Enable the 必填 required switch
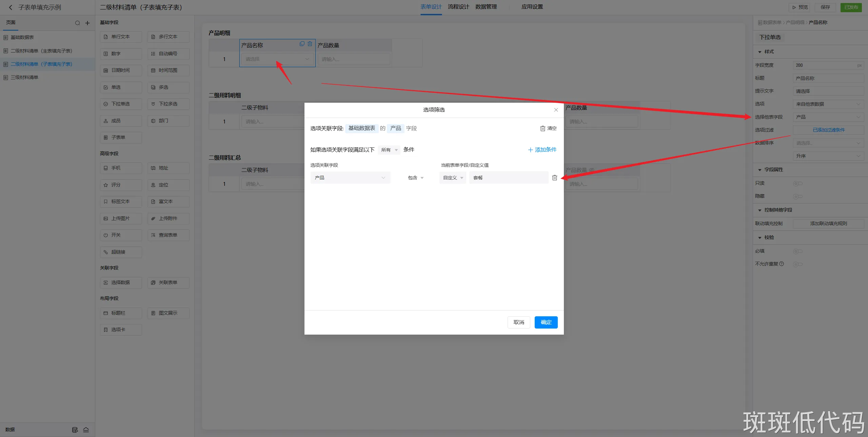The image size is (868, 437). click(797, 251)
